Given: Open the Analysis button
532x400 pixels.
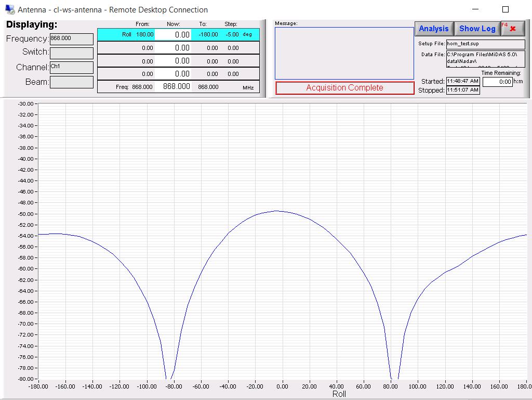Looking at the screenshot, I should click(434, 29).
